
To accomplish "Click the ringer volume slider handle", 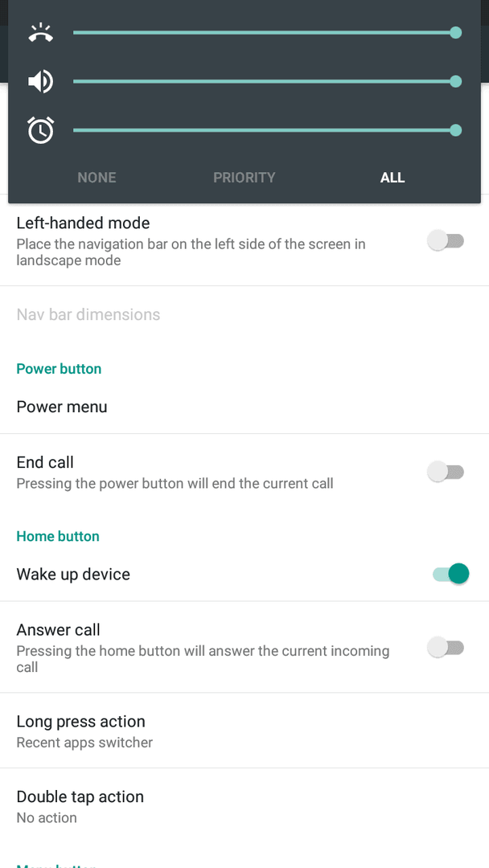I will click(456, 33).
